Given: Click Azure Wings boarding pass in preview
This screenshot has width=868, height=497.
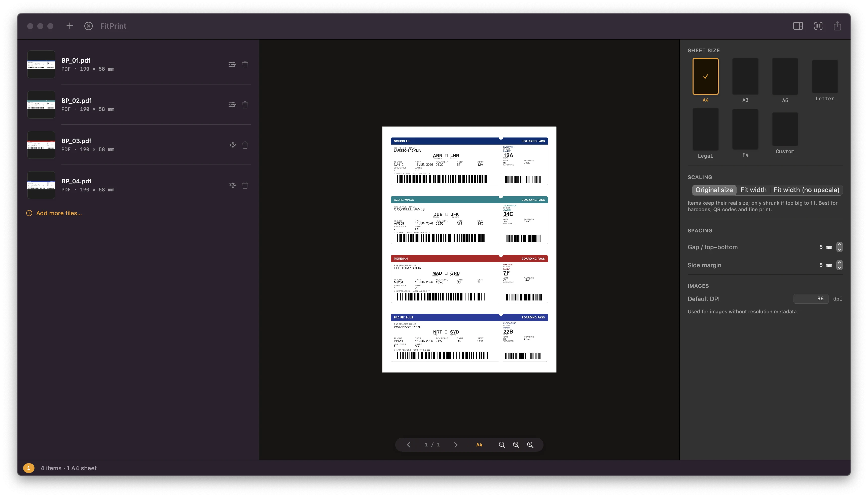Looking at the screenshot, I should coord(469,220).
